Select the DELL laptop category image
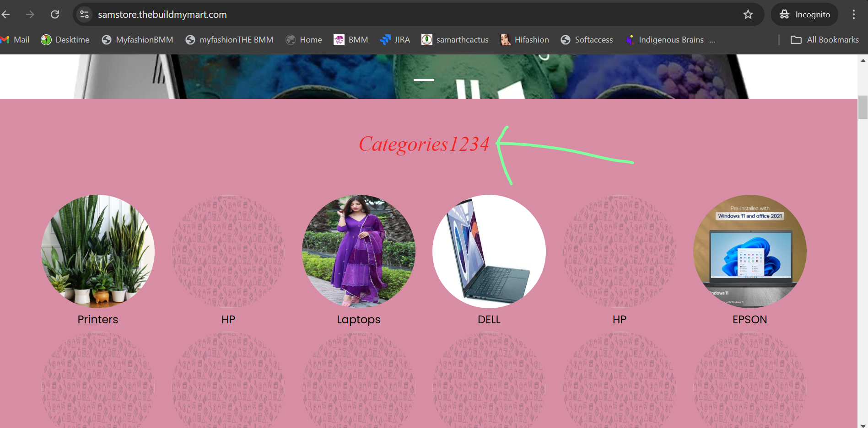 tap(489, 251)
